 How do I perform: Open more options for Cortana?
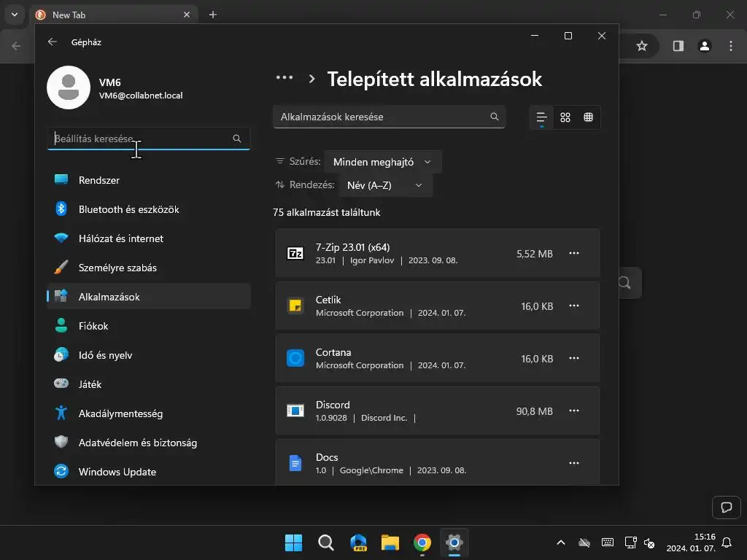pyautogui.click(x=574, y=358)
